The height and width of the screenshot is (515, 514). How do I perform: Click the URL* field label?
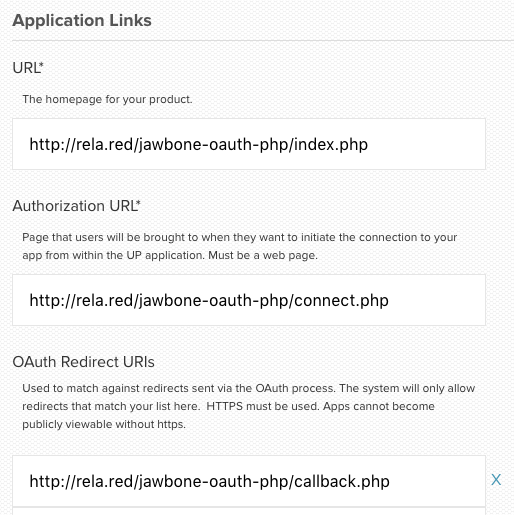pos(28,68)
